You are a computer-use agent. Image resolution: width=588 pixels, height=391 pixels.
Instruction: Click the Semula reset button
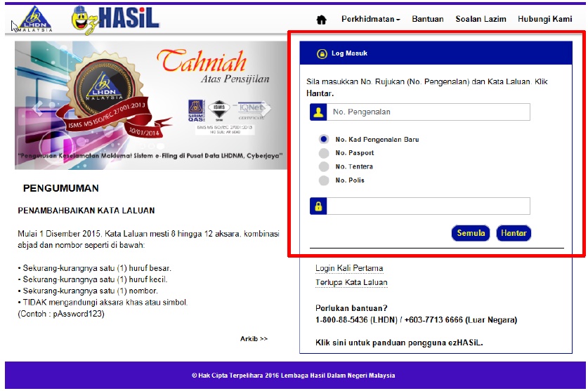point(471,233)
